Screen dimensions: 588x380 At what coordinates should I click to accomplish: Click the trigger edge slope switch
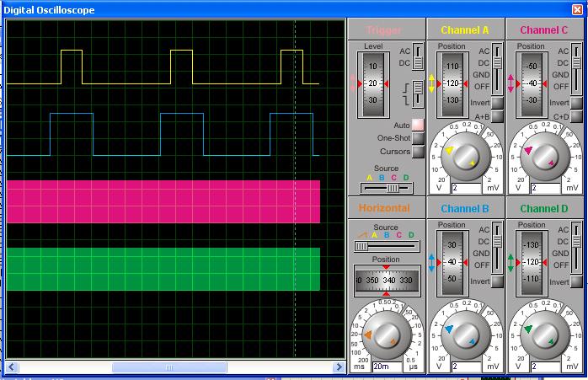pyautogui.click(x=418, y=94)
